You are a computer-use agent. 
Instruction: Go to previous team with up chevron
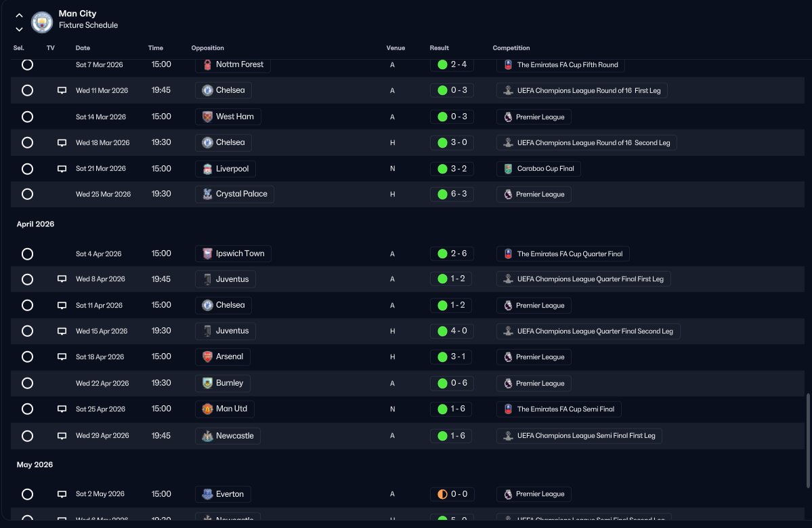(19, 16)
